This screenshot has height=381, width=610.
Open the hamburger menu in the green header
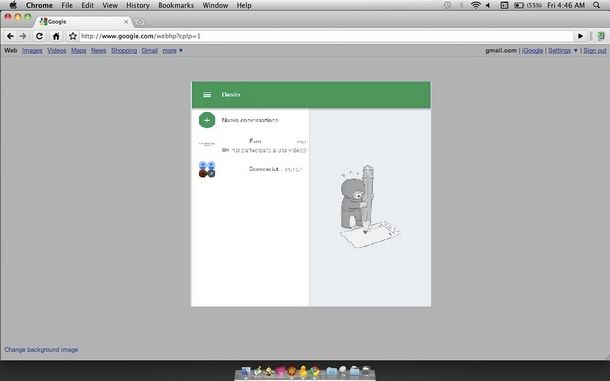click(x=207, y=95)
